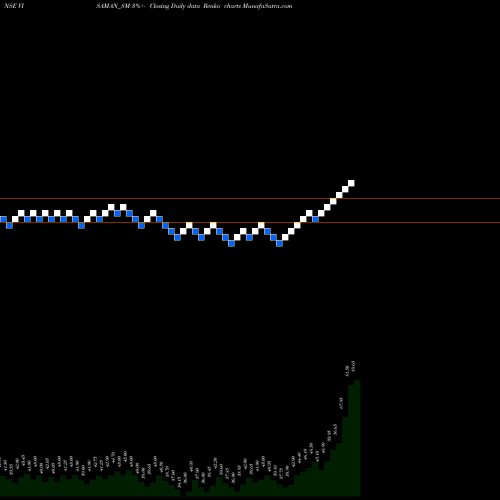Select the upper orange horizontal level line
The height and width of the screenshot is (500, 500).
[250, 199]
